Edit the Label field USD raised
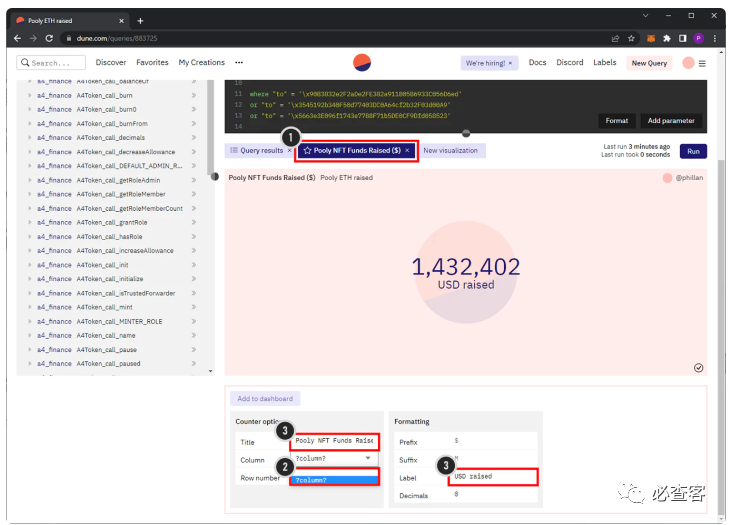This screenshot has height=525, width=729. click(493, 477)
